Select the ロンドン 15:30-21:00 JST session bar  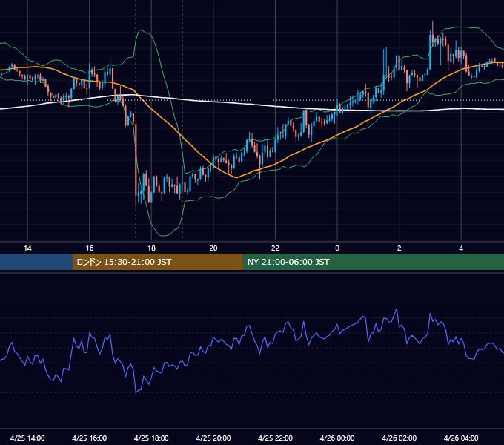[157, 262]
